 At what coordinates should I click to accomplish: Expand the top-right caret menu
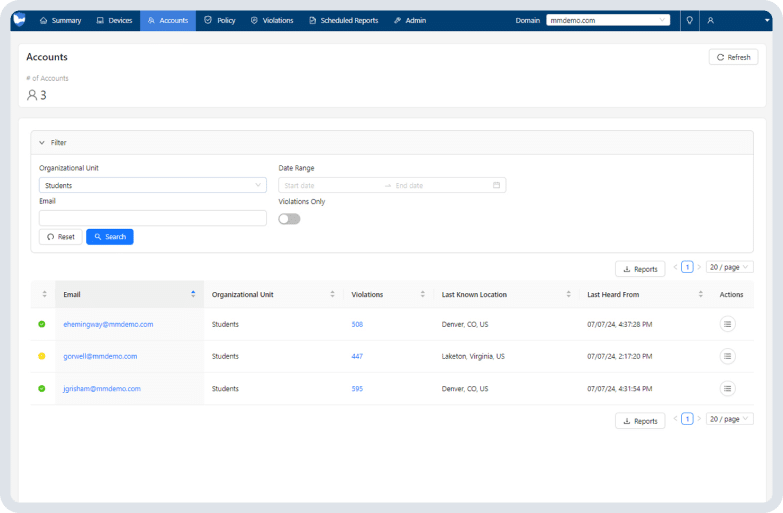[767, 20]
